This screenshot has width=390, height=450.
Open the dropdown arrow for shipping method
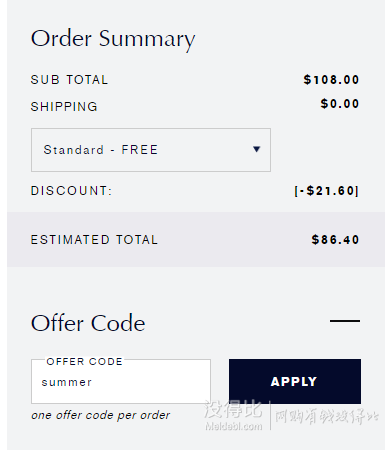pos(256,149)
